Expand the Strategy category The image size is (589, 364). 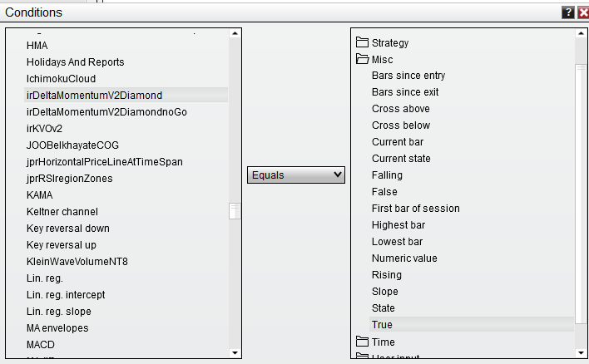coord(390,42)
